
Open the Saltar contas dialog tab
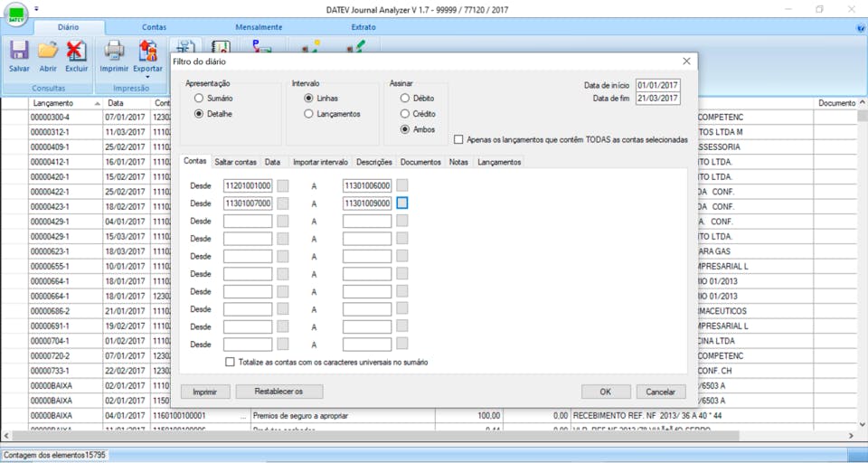[236, 162]
